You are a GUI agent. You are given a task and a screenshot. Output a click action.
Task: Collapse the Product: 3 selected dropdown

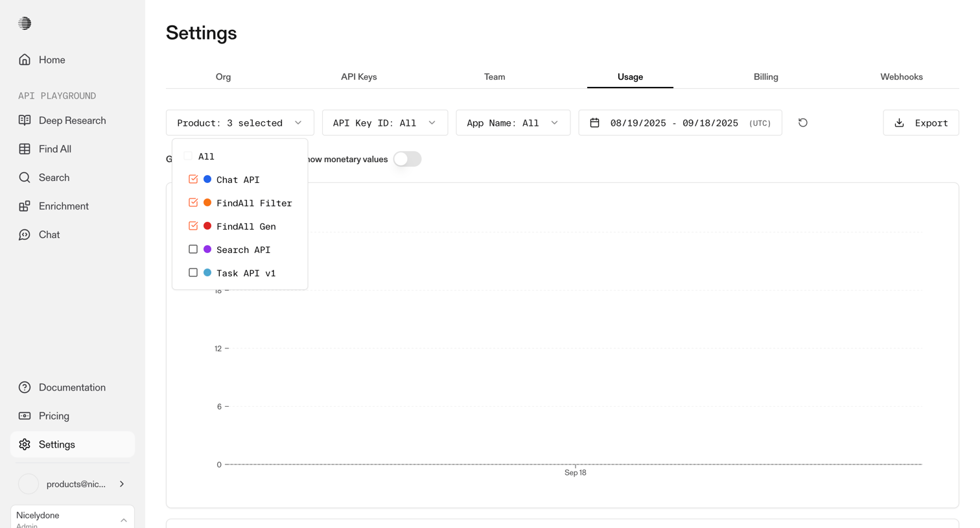point(240,123)
